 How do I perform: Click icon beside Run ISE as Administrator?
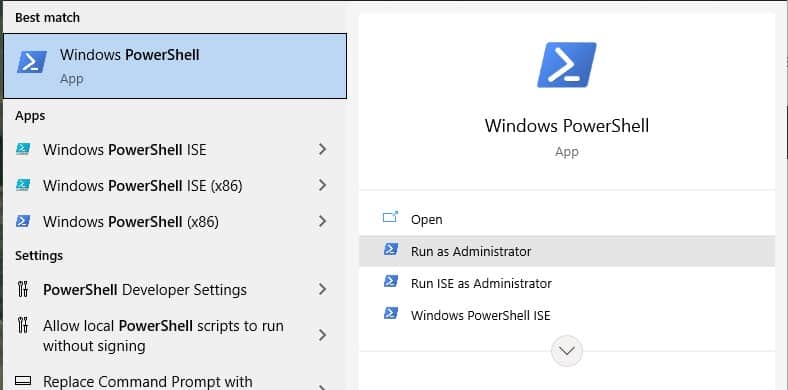click(391, 281)
